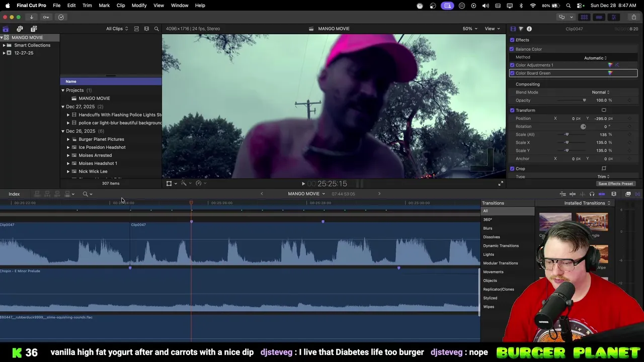The width and height of the screenshot is (644, 362).
Task: Show Photos and Audio sidebar icon
Action: click(x=20, y=29)
